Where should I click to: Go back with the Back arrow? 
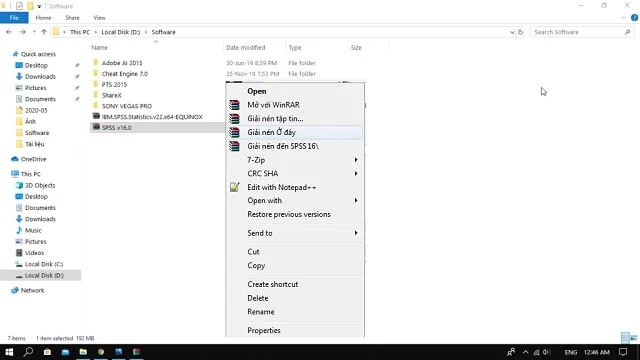[9, 32]
